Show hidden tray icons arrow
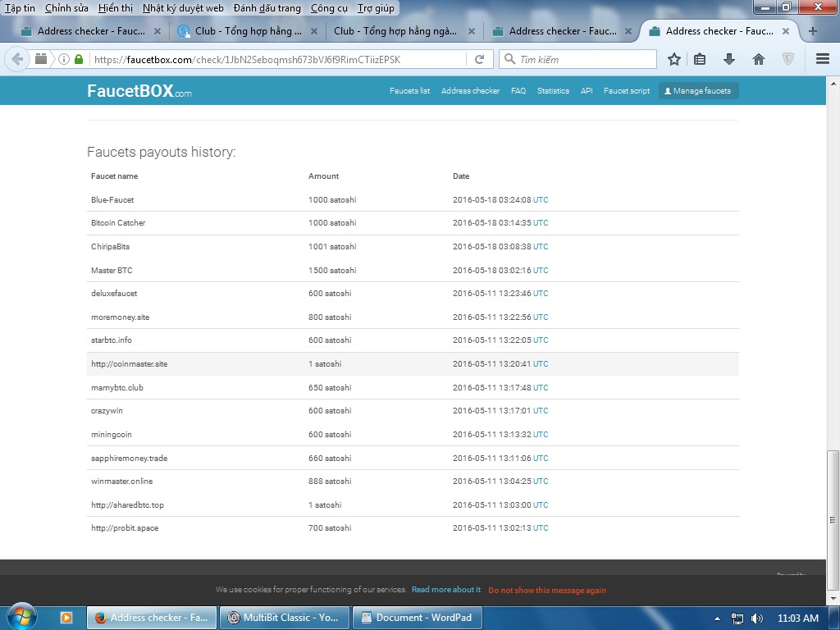The width and height of the screenshot is (840, 630). tap(717, 619)
